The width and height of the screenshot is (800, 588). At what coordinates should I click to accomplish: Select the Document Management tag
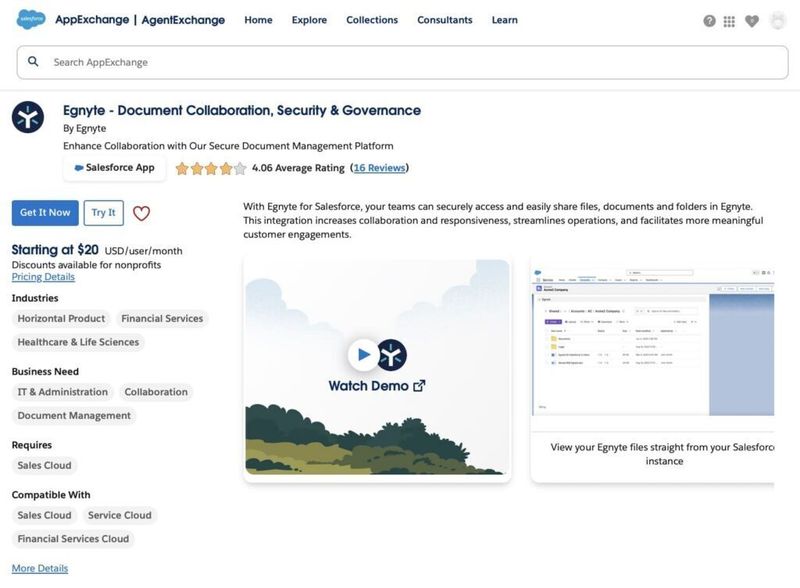(x=74, y=415)
